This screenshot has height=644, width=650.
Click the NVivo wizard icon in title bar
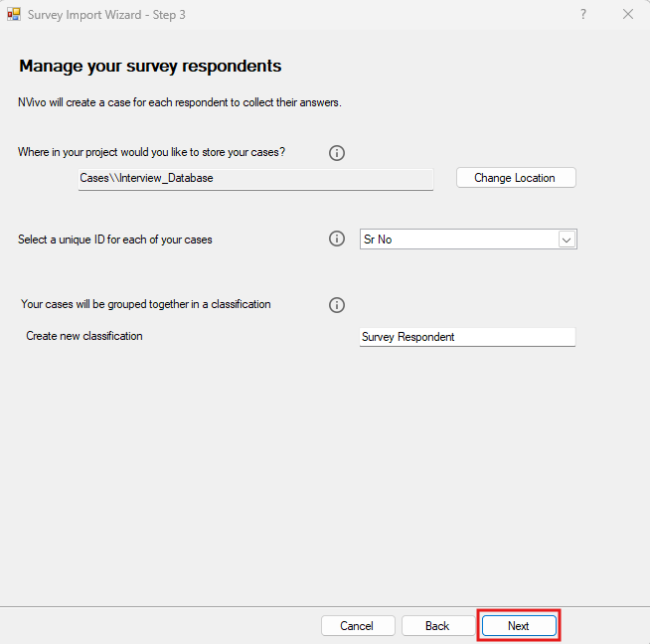pos(14,15)
